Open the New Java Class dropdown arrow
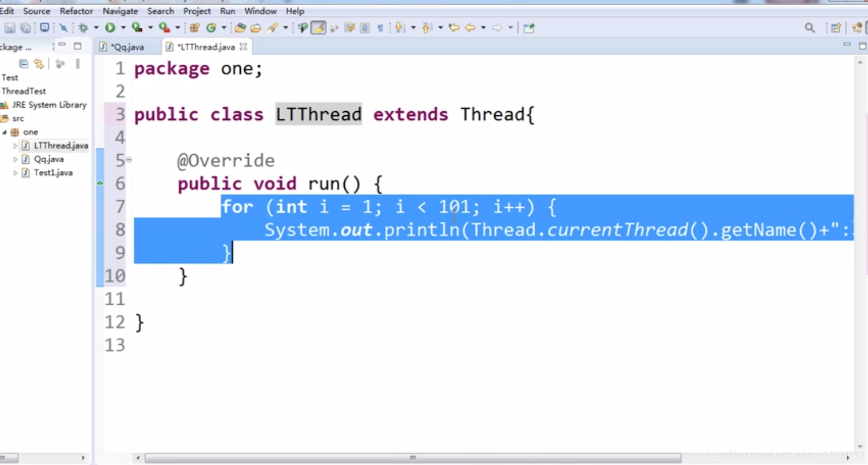 pyautogui.click(x=223, y=28)
